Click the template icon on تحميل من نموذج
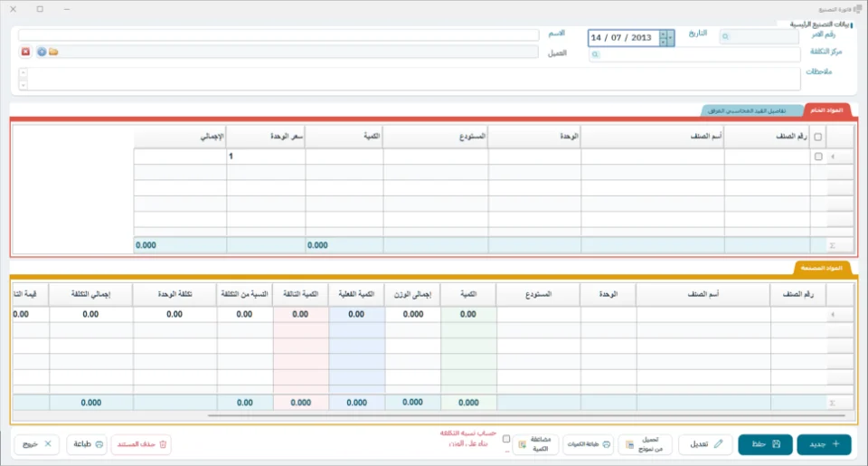 (x=629, y=444)
